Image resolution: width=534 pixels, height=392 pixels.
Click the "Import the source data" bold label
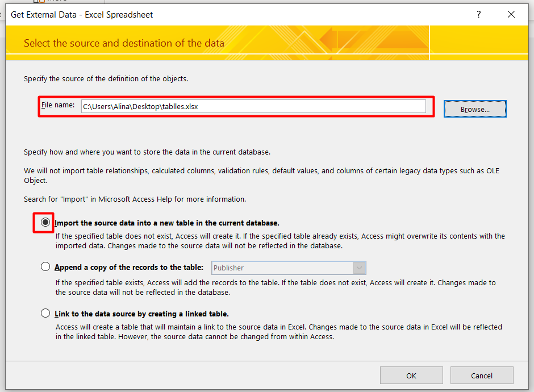(167, 223)
